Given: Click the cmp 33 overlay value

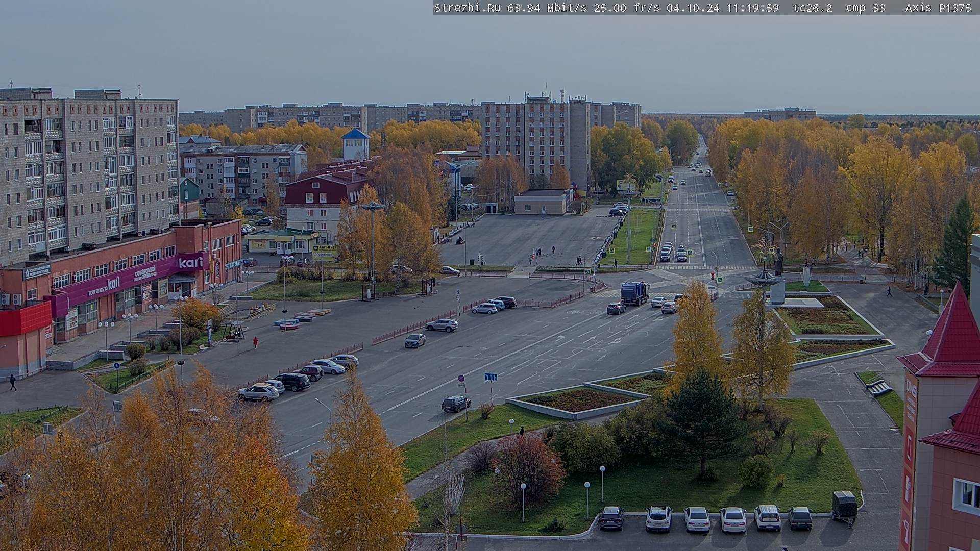Looking at the screenshot, I should 865,8.
